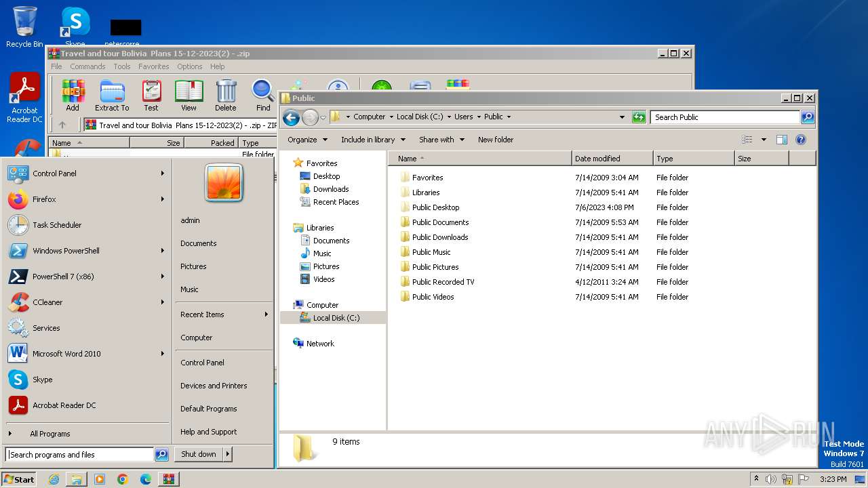
Task: Click the Start menu search magnifier
Action: 161,455
